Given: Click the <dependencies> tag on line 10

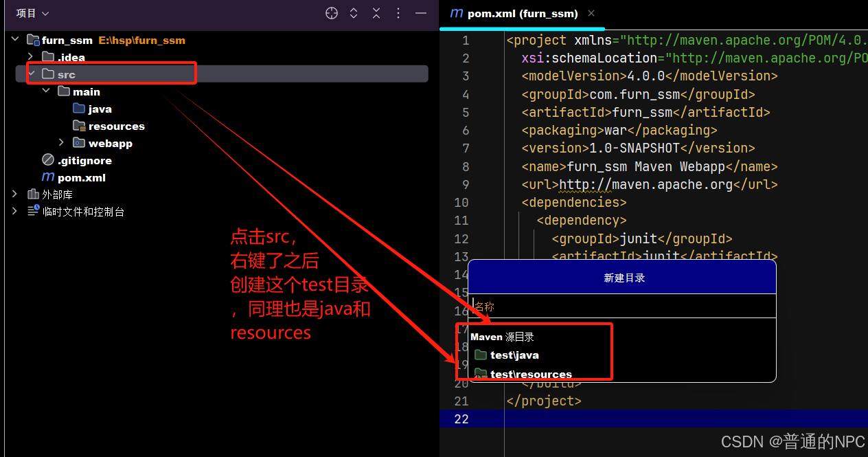Looking at the screenshot, I should point(573,202).
